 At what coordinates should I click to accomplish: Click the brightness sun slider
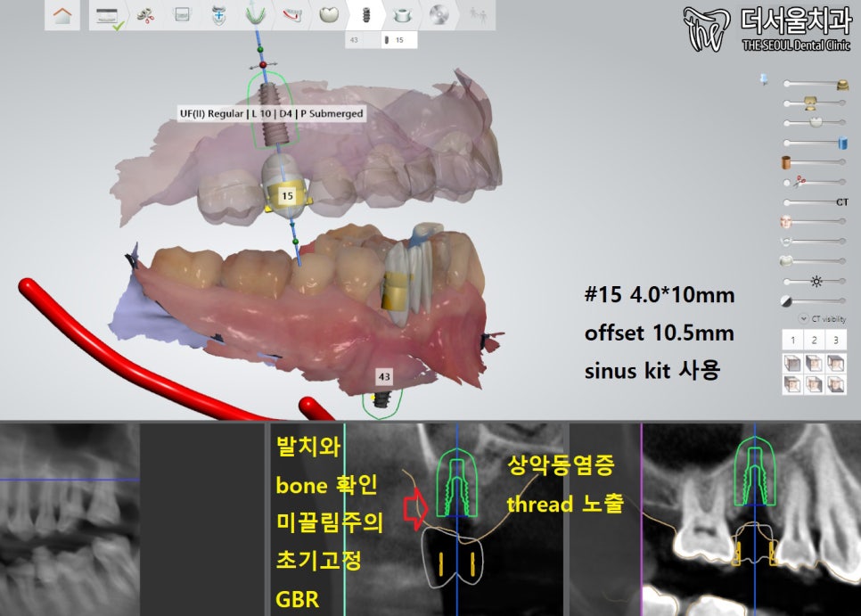tap(813, 281)
